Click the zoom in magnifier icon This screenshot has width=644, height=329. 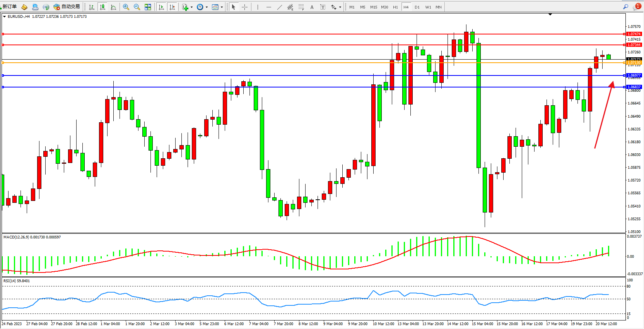(x=126, y=7)
